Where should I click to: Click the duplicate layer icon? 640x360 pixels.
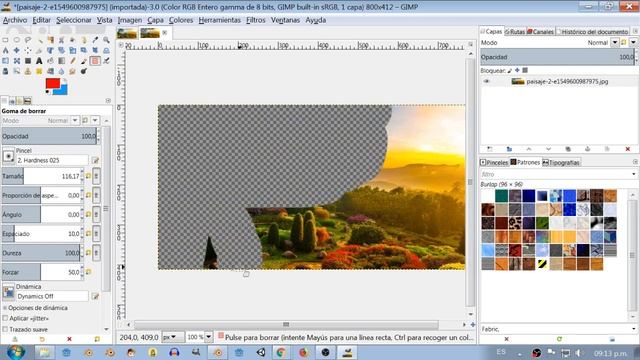click(568, 149)
